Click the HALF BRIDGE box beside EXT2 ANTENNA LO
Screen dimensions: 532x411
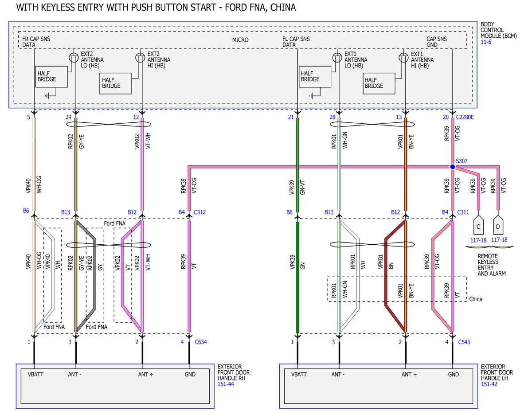pos(51,76)
